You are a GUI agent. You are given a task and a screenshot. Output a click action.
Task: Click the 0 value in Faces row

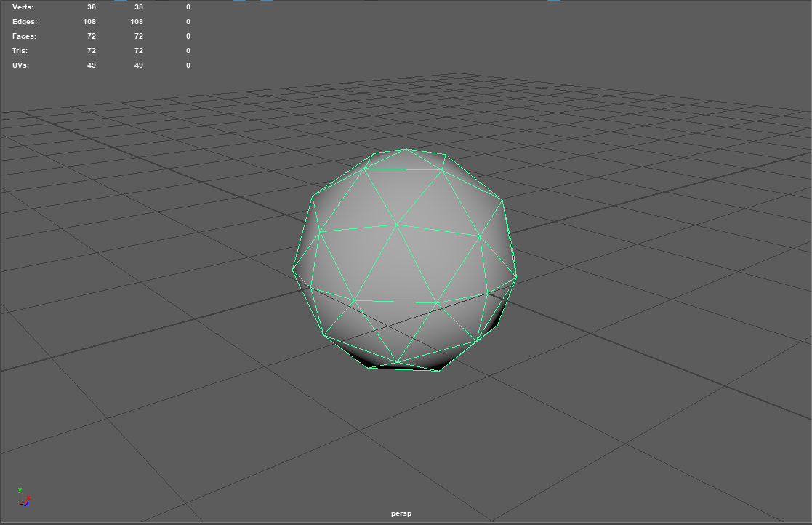coord(188,36)
